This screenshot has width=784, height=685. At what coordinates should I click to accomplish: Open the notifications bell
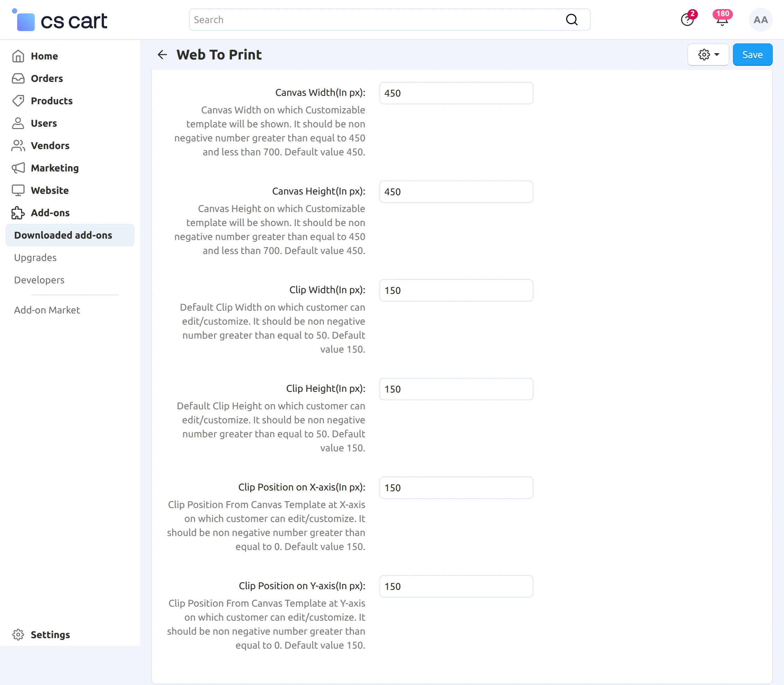[x=722, y=20]
